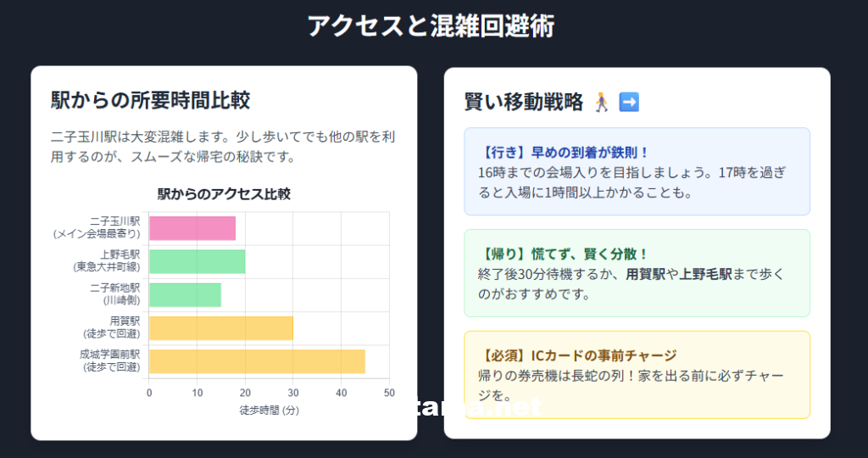Screen dimensions: 868x458
Task: Click the bold 用賀駅 text in the green card
Action: coord(645,274)
